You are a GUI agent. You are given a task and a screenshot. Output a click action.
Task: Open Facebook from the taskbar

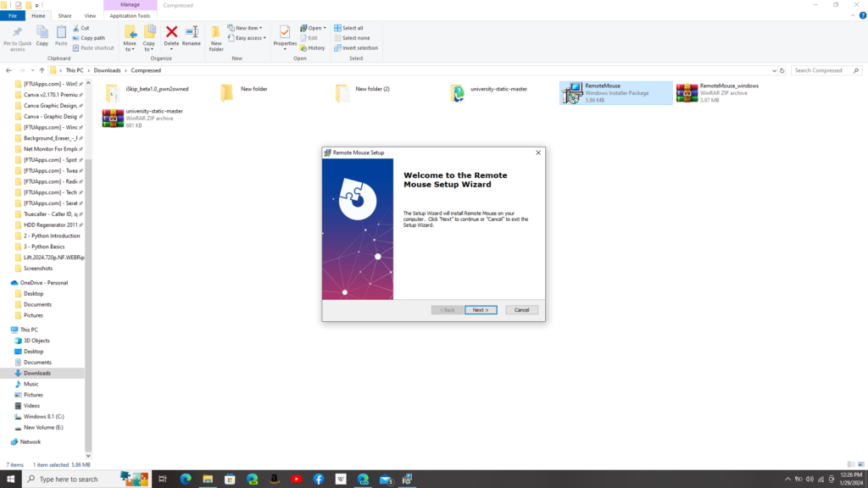[x=319, y=480]
